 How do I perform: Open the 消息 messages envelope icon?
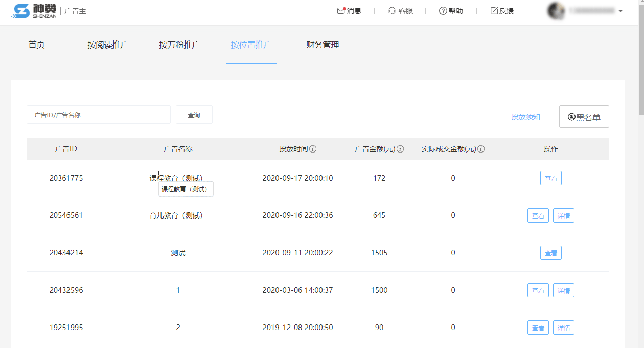pos(341,11)
